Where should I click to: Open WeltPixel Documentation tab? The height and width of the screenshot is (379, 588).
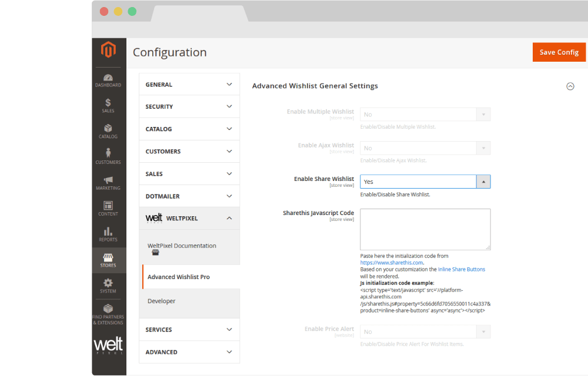pos(182,246)
